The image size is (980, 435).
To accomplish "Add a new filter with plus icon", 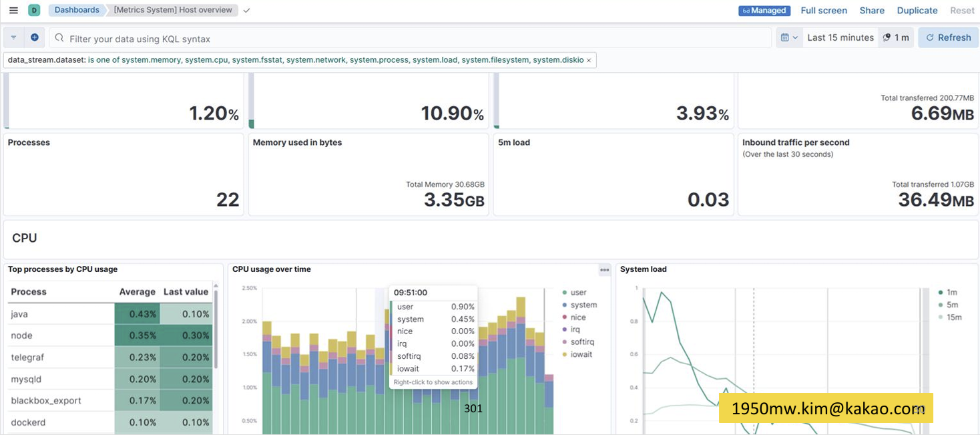I will point(35,38).
